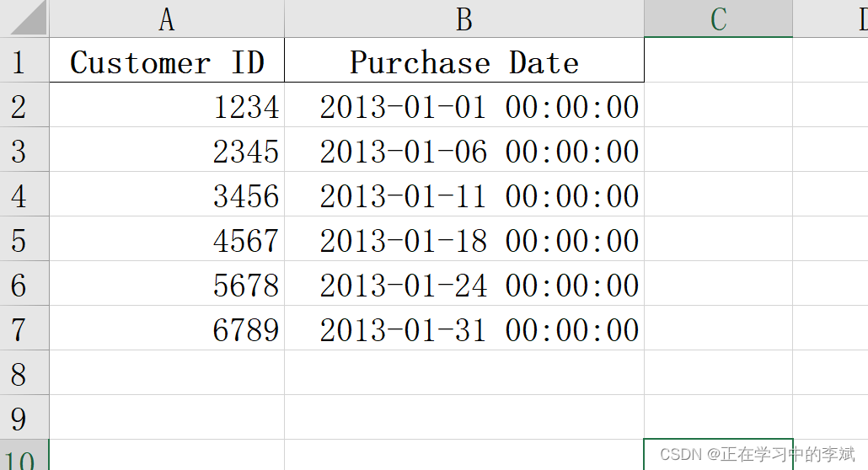Click empty cell B9
The height and width of the screenshot is (470, 868).
(463, 418)
